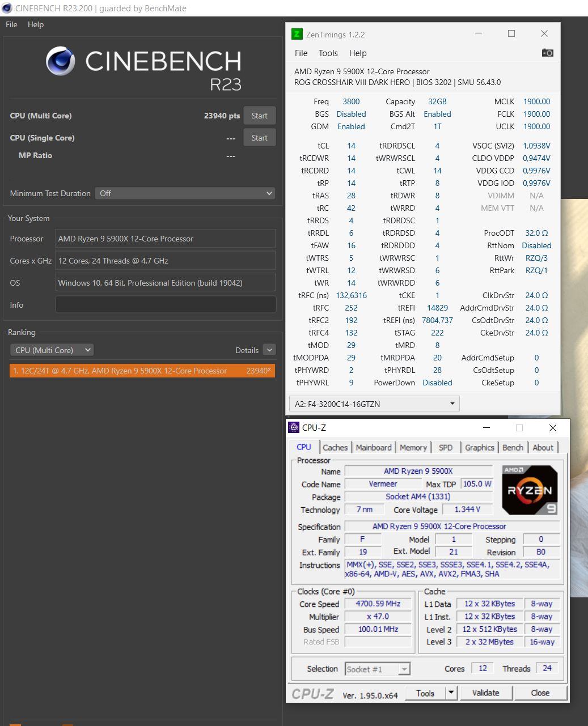Viewport: 588px width, 726px height.
Task: Open the CPU (Multi Core) ranking dropdown
Action: [52, 350]
